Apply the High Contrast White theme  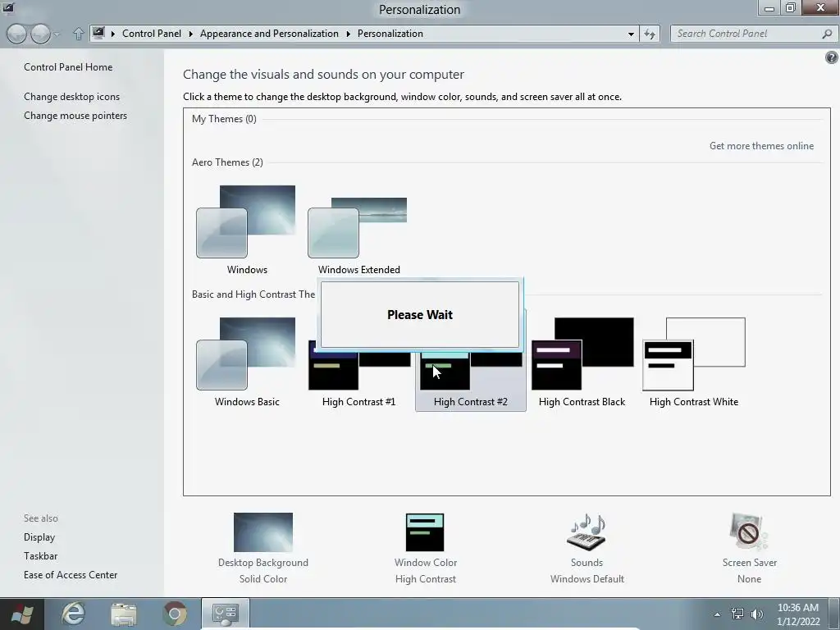click(x=694, y=362)
